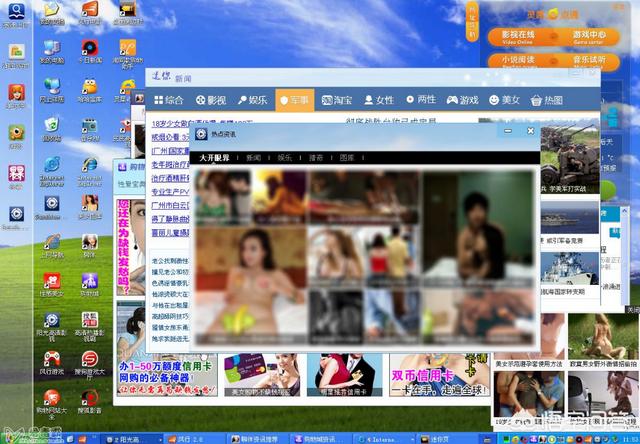Open the 网上邻居 desktop icon
This screenshot has height=444, width=640.
pos(51,87)
